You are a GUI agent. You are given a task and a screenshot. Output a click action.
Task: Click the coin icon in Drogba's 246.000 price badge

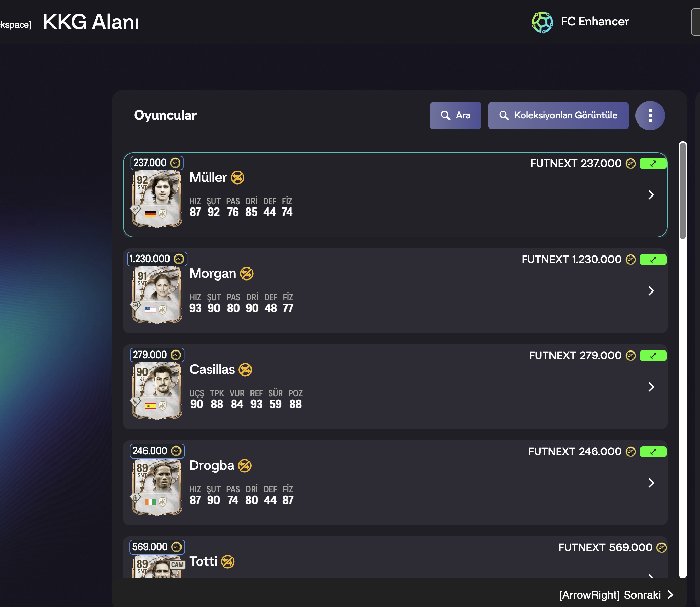point(176,451)
